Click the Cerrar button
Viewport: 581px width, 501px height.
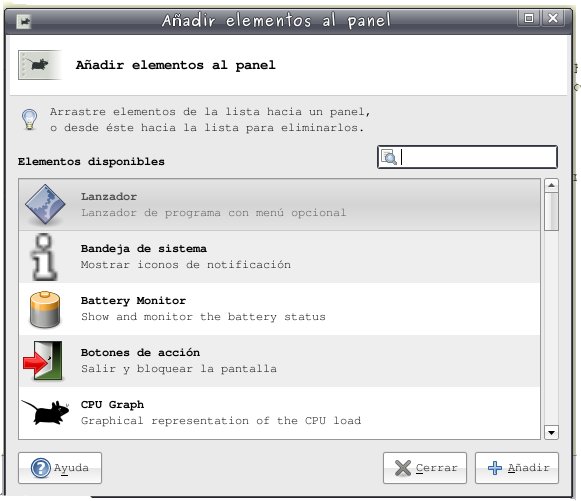click(425, 468)
